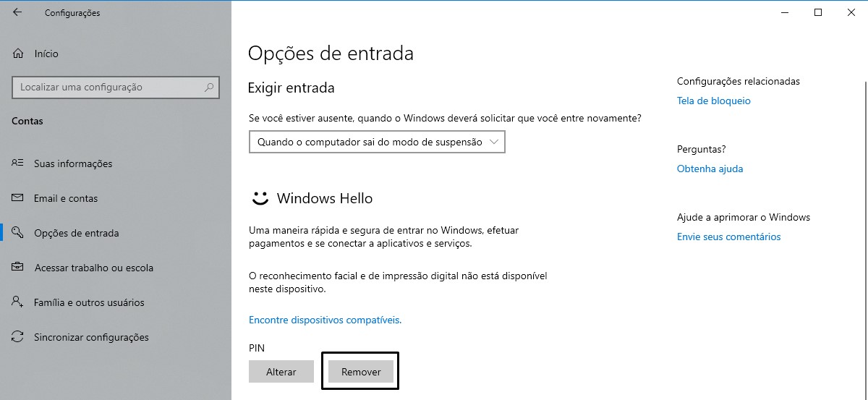
Task: Expand the Exigir entrada dropdown
Action: [377, 142]
